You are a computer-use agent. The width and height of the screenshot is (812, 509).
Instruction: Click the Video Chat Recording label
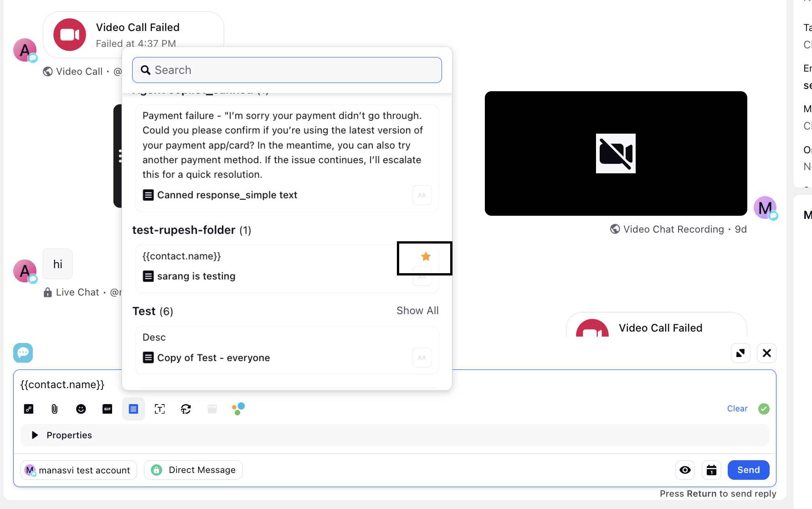tap(673, 229)
